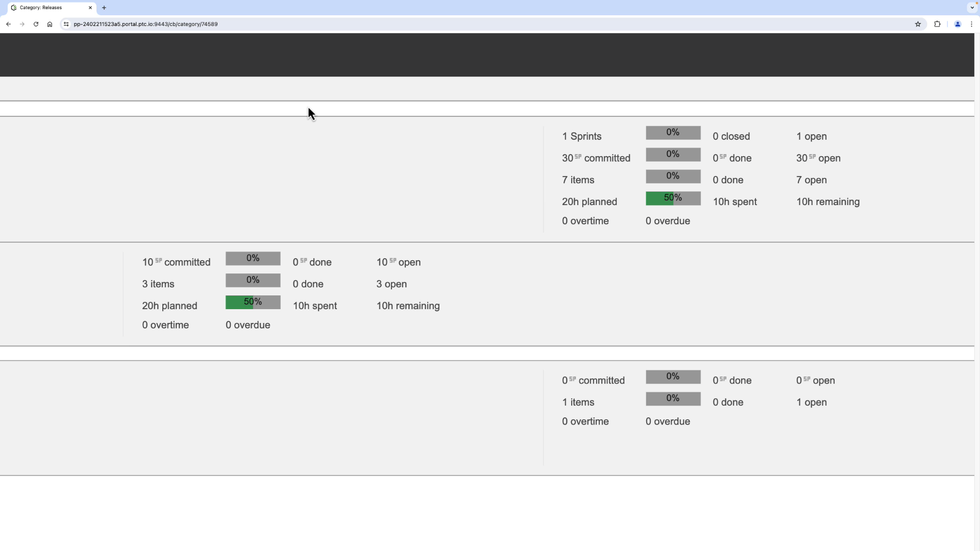Select the '3 items' label
Viewport: 980px width, 551px height.
pyautogui.click(x=158, y=284)
